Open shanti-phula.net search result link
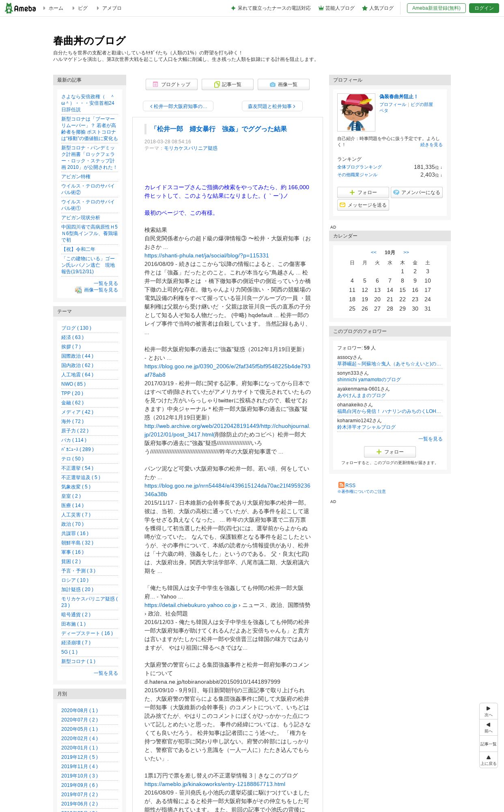This screenshot has height=812, width=504. 207,255
